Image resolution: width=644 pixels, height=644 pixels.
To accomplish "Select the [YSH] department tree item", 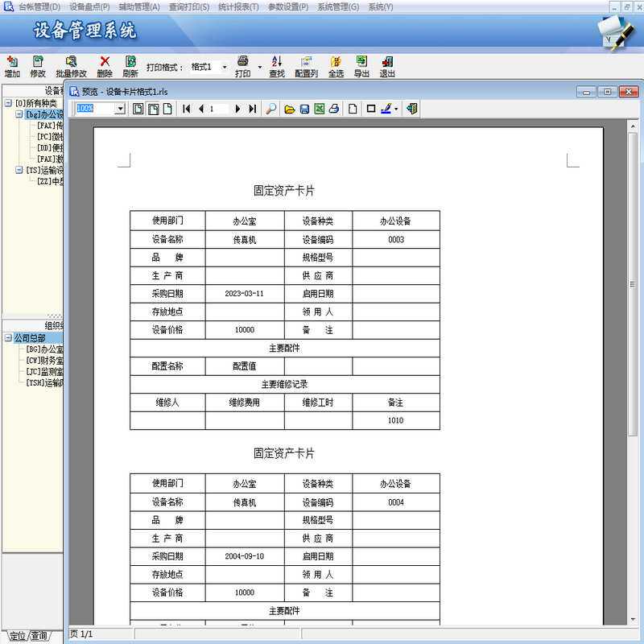I will (x=45, y=382).
